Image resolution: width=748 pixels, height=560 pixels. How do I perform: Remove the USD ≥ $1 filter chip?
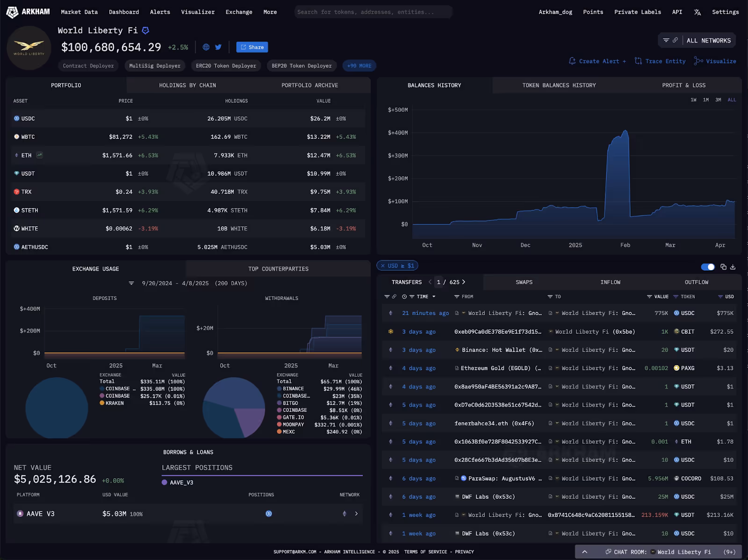pos(383,266)
